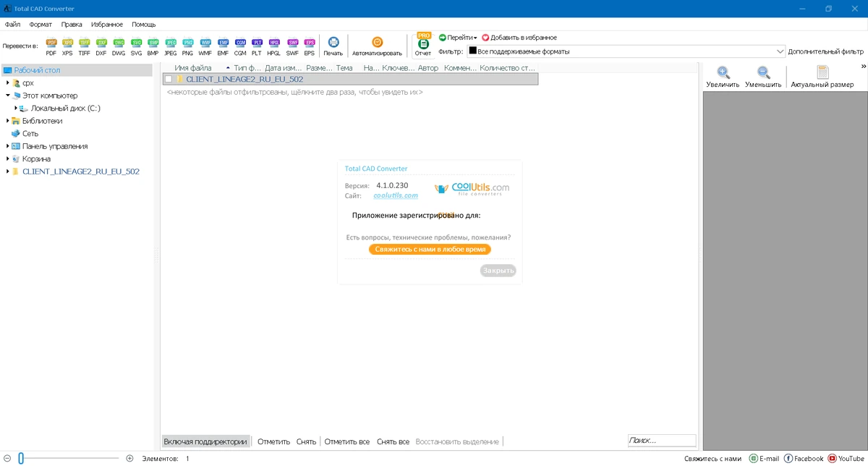This screenshot has width=868, height=466.
Task: Choose SWF conversion icon
Action: click(292, 46)
